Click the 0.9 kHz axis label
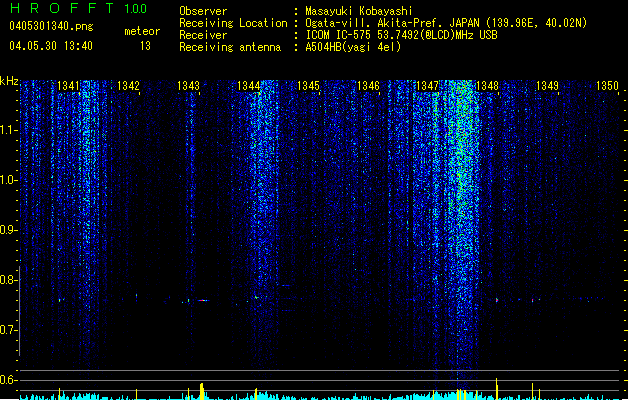This screenshot has height=400, width=629. pyautogui.click(x=8, y=230)
